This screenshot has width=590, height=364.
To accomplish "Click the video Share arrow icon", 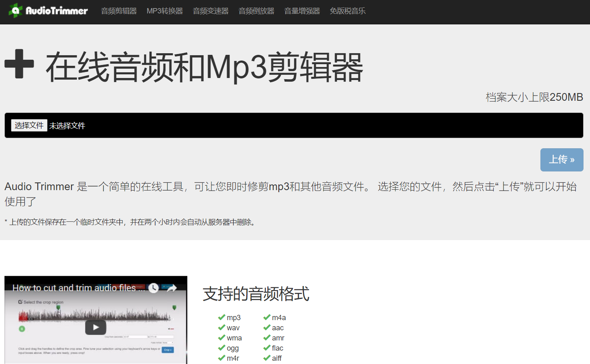I will 172,288.
